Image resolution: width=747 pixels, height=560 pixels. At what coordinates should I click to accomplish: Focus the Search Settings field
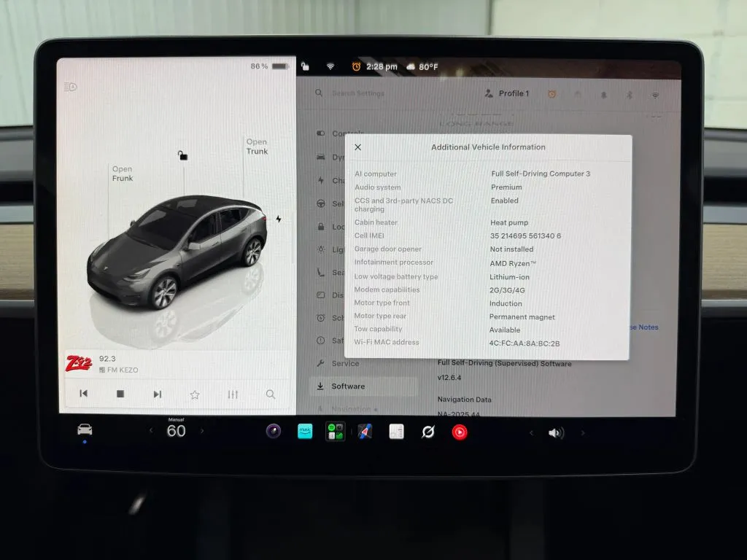[358, 93]
